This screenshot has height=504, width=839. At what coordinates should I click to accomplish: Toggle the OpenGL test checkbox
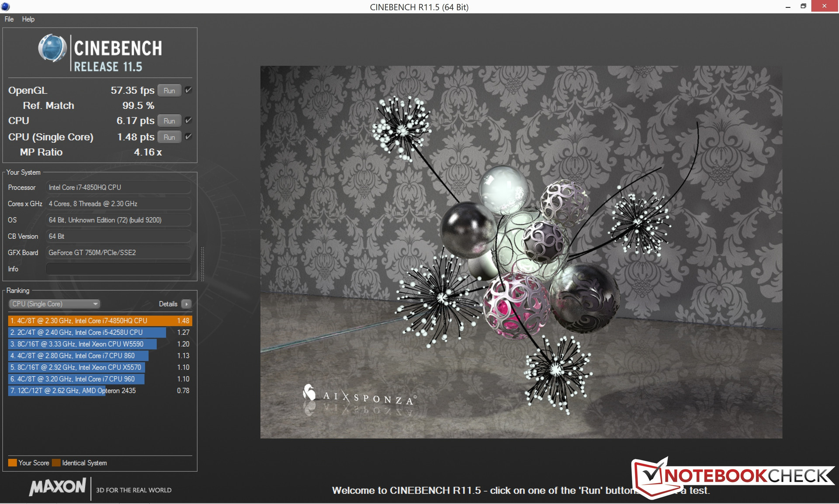click(x=188, y=90)
